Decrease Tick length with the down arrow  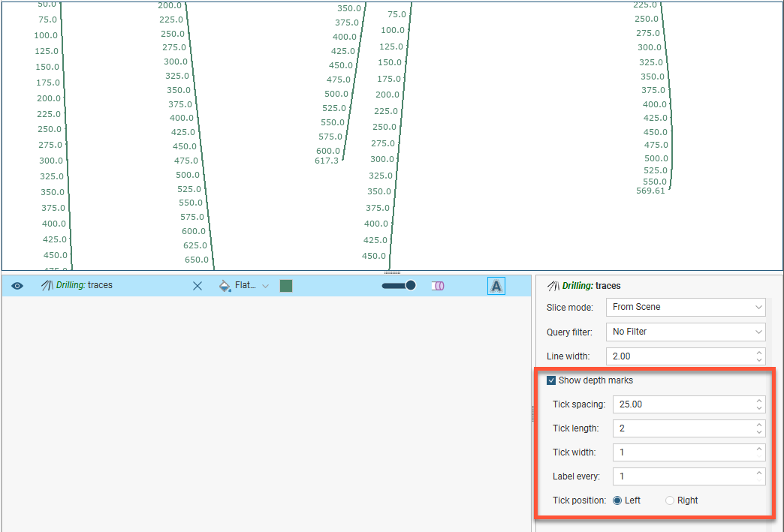760,432
